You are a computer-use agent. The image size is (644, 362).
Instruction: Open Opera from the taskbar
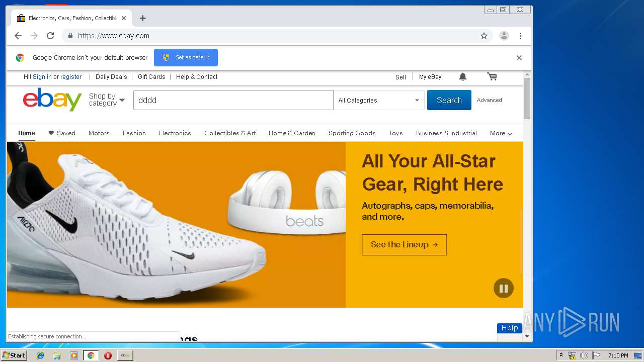pyautogui.click(x=108, y=355)
